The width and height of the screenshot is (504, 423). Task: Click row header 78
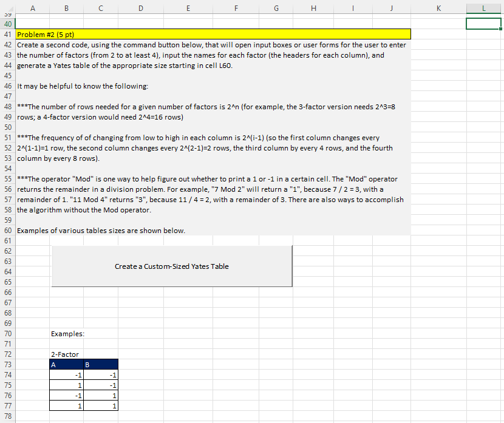point(8,416)
